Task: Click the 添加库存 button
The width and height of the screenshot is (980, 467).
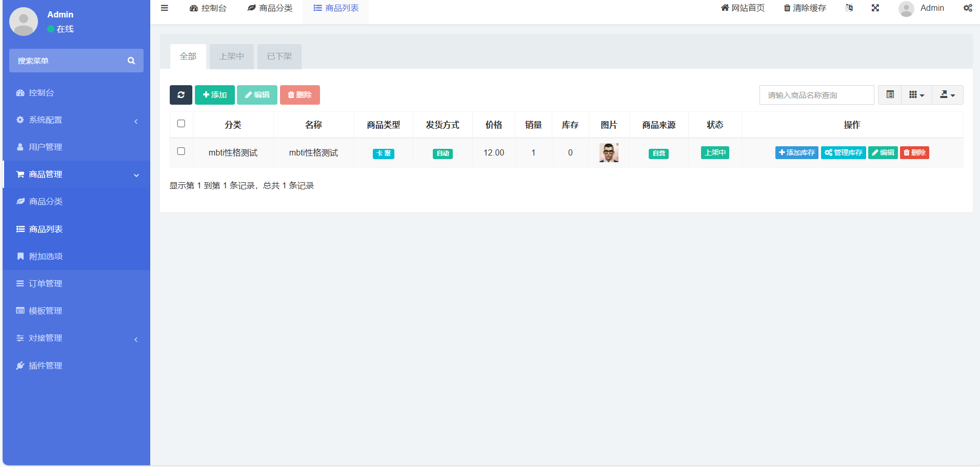Action: pyautogui.click(x=796, y=152)
